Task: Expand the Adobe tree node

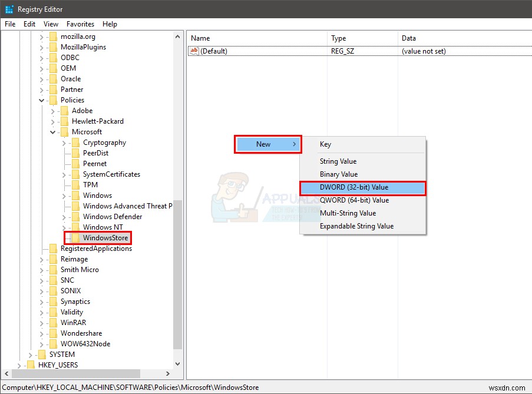Action: coord(52,111)
